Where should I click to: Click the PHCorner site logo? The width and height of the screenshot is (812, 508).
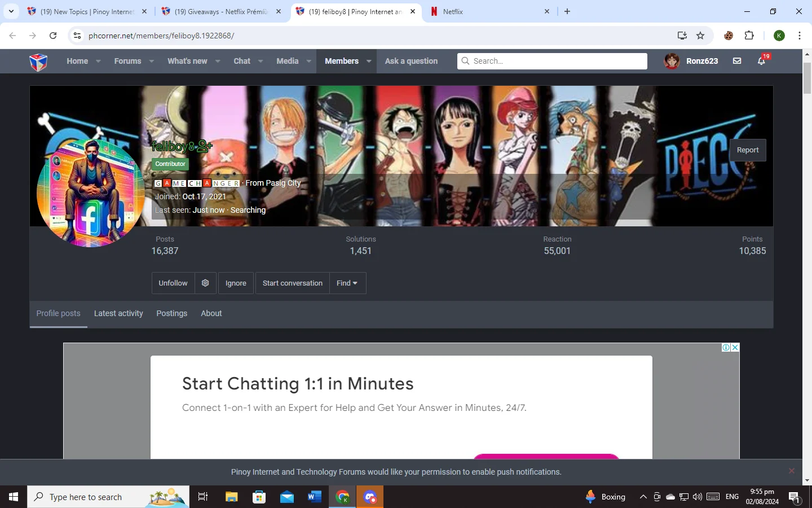click(x=38, y=62)
